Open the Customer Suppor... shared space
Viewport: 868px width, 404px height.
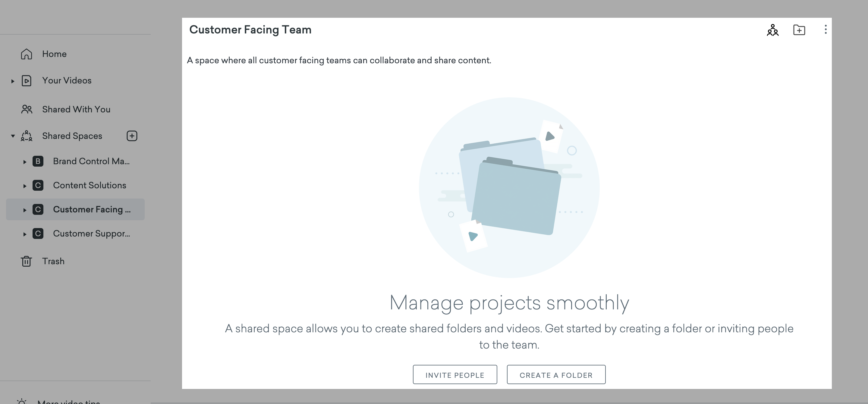[x=91, y=233]
